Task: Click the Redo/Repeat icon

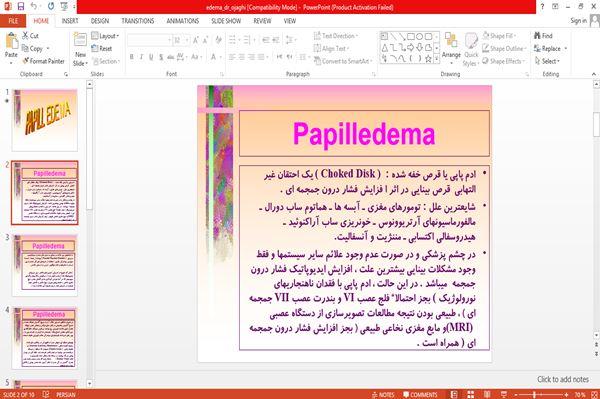Action: (x=51, y=7)
